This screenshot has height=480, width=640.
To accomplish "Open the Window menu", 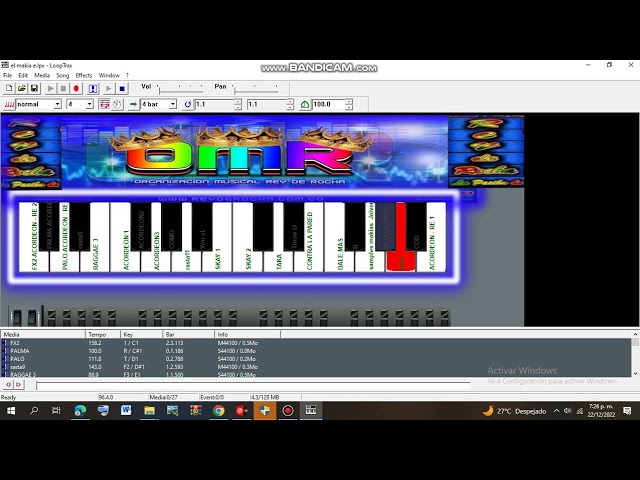I will (109, 76).
